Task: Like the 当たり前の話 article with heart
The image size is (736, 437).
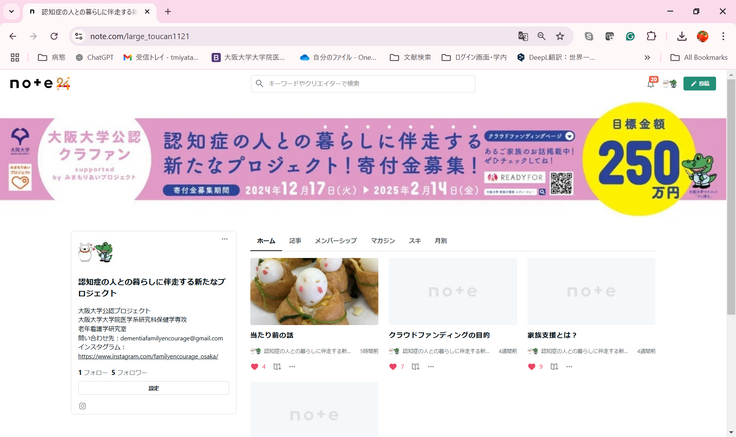Action: (255, 367)
